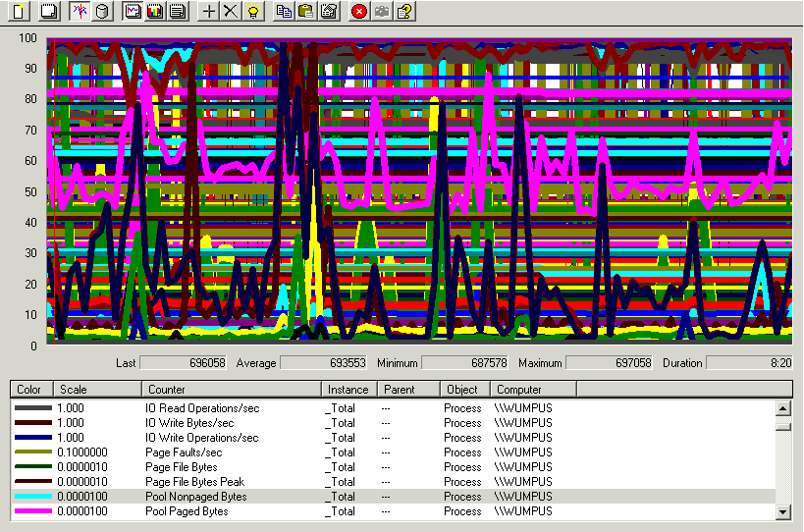Screen dimensions: 804x532
Task: Click scale 0.1000000 of Page Faults/sec
Action: 82,452
